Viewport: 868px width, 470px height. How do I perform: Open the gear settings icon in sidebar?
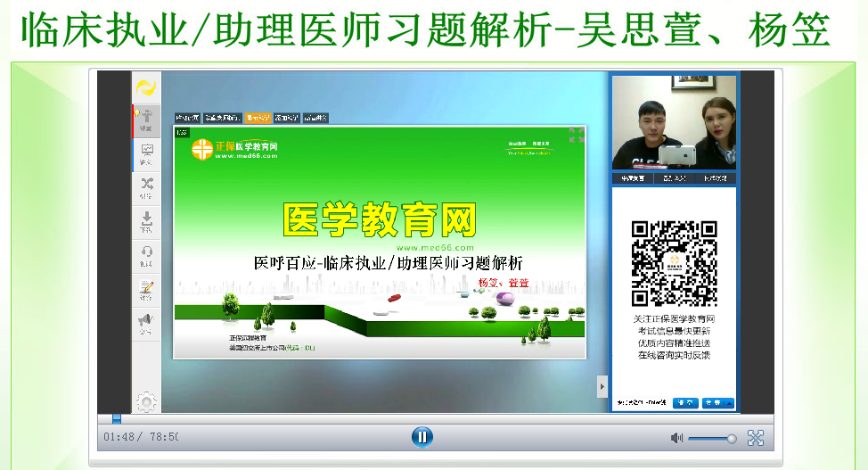(x=146, y=402)
